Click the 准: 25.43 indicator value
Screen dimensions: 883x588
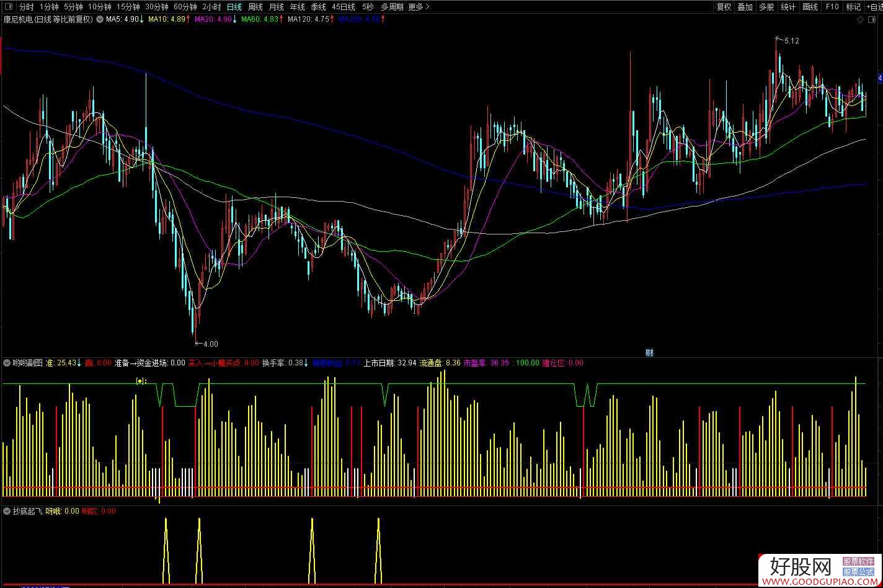[64, 363]
